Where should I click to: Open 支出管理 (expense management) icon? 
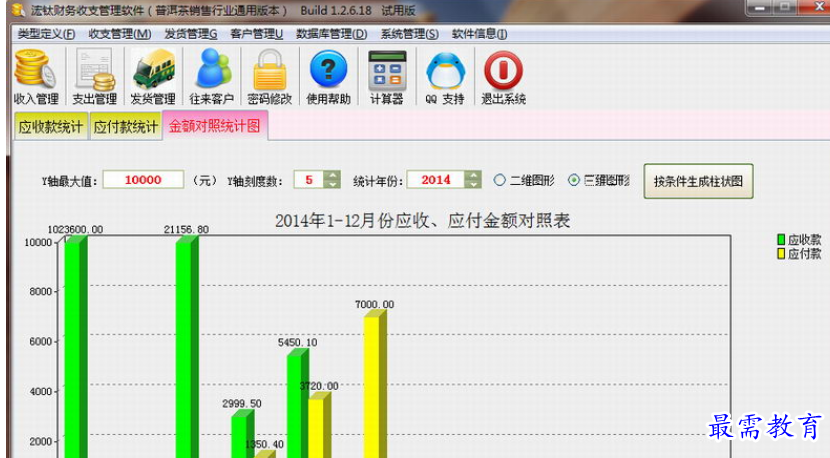(95, 69)
